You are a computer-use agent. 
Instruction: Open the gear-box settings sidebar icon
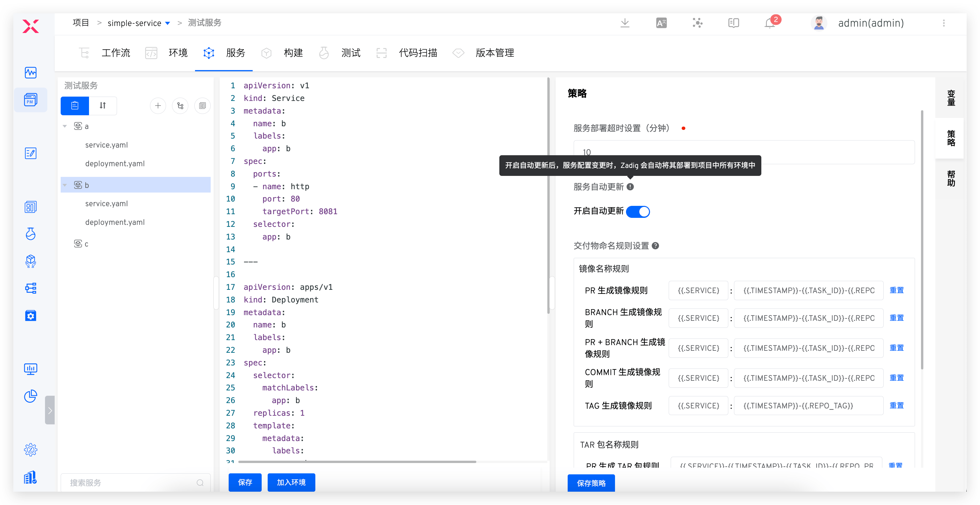(x=30, y=316)
